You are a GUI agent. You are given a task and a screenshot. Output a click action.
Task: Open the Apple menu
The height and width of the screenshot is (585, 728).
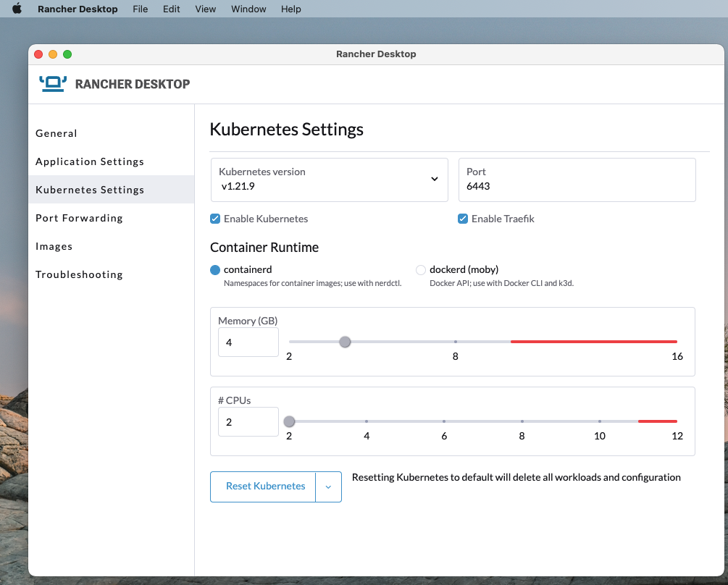click(17, 9)
